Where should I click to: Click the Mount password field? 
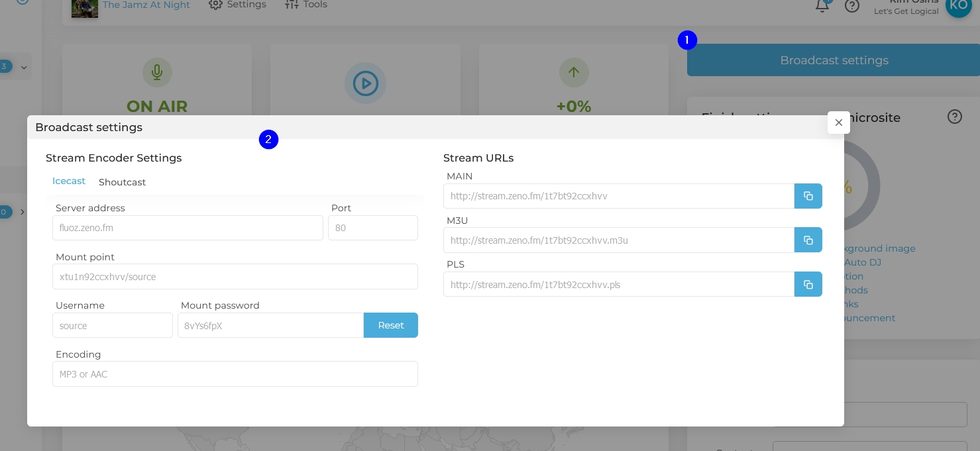tap(271, 325)
